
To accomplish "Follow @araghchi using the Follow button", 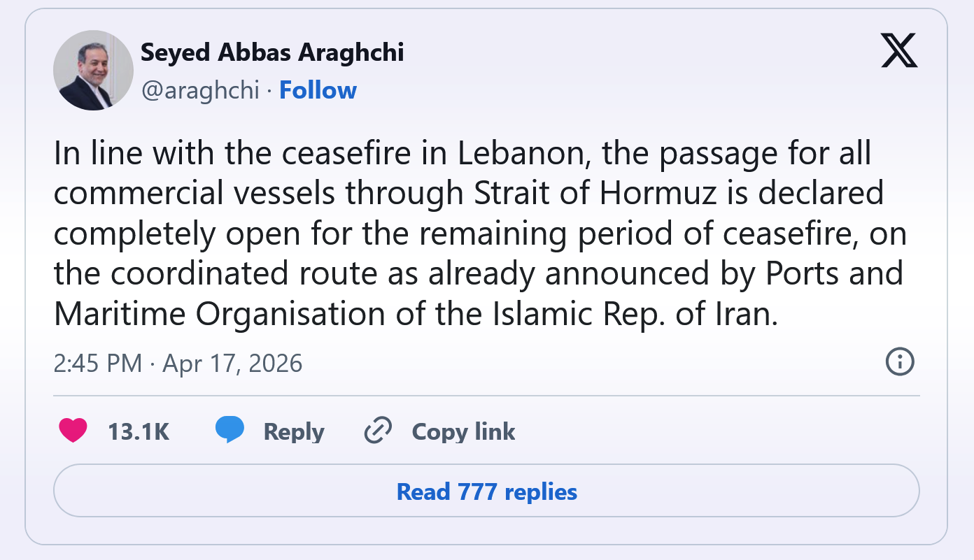I will pyautogui.click(x=318, y=90).
